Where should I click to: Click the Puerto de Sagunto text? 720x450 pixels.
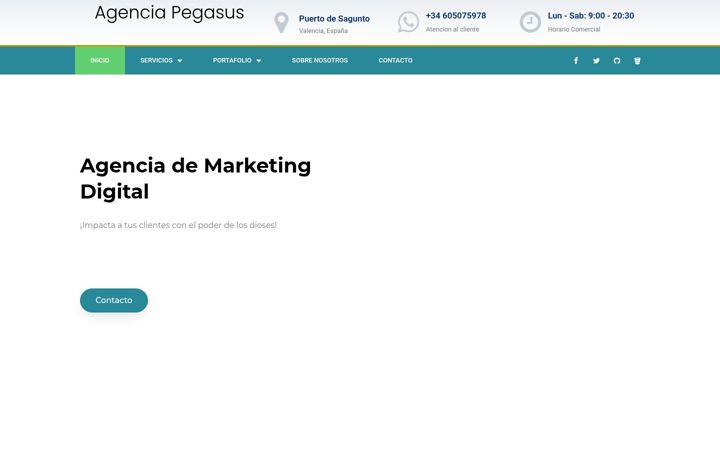(x=334, y=18)
